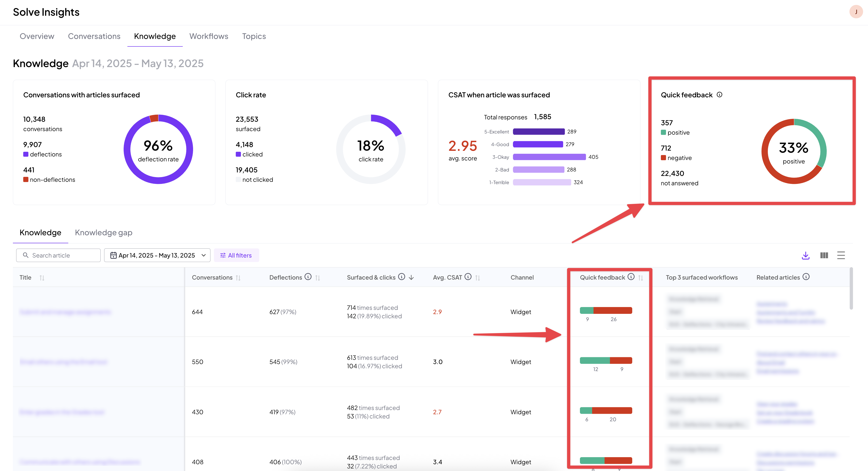
Task: Open the Knowledge gap sub-tab
Action: [103, 232]
